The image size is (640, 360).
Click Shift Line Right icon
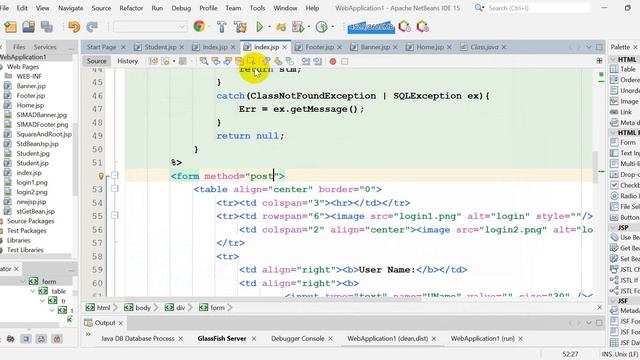tap(318, 61)
